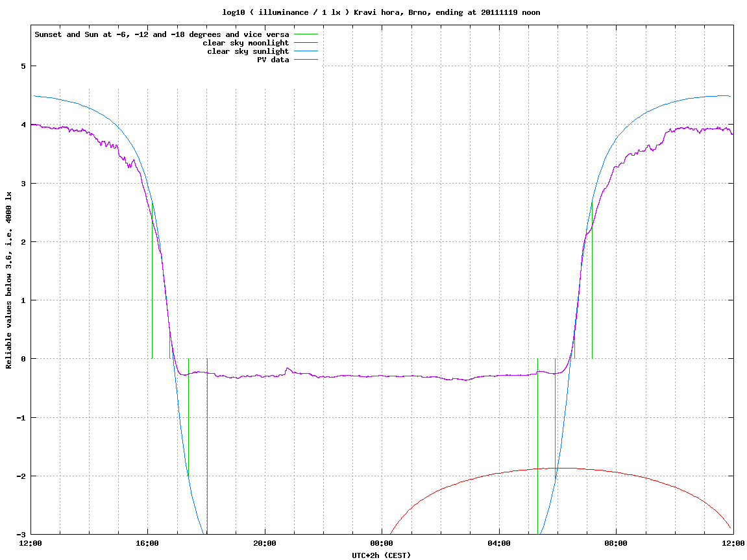Click the y-axis tick label 3
This screenshot has width=747, height=560.
tap(23, 184)
